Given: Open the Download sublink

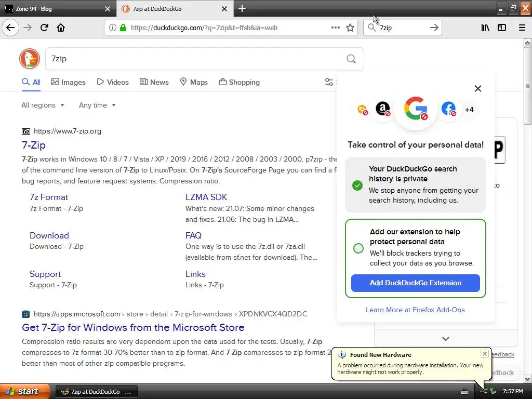Looking at the screenshot, I should (49, 235).
